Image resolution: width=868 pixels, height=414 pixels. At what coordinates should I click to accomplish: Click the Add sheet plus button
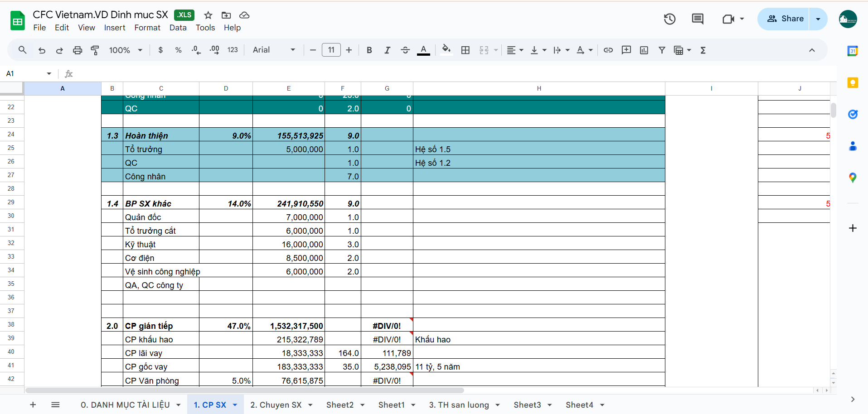(33, 404)
